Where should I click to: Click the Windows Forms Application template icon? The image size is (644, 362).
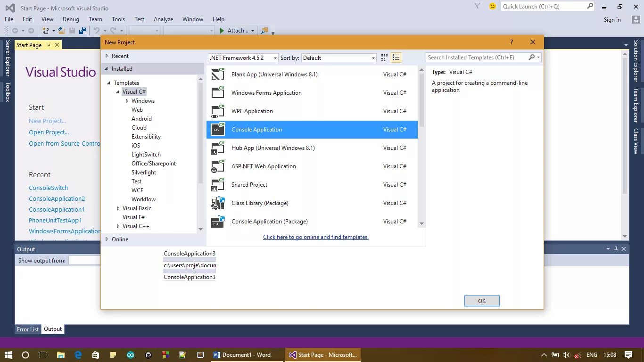coord(218,92)
